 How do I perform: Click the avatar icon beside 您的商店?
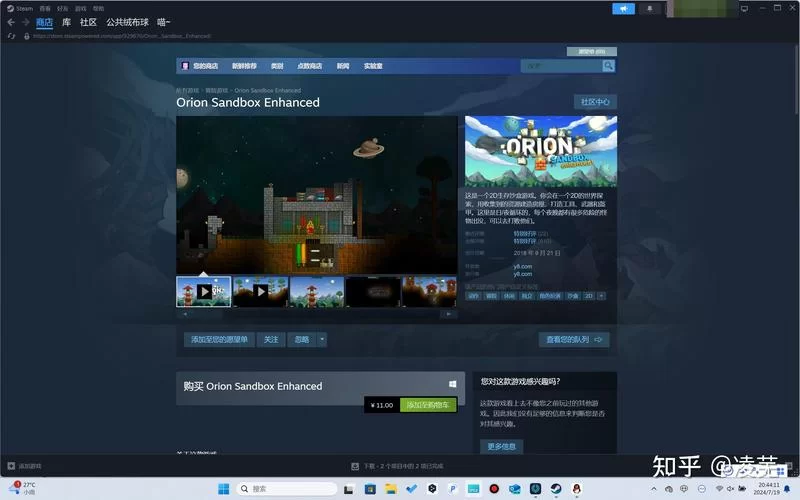(x=185, y=66)
